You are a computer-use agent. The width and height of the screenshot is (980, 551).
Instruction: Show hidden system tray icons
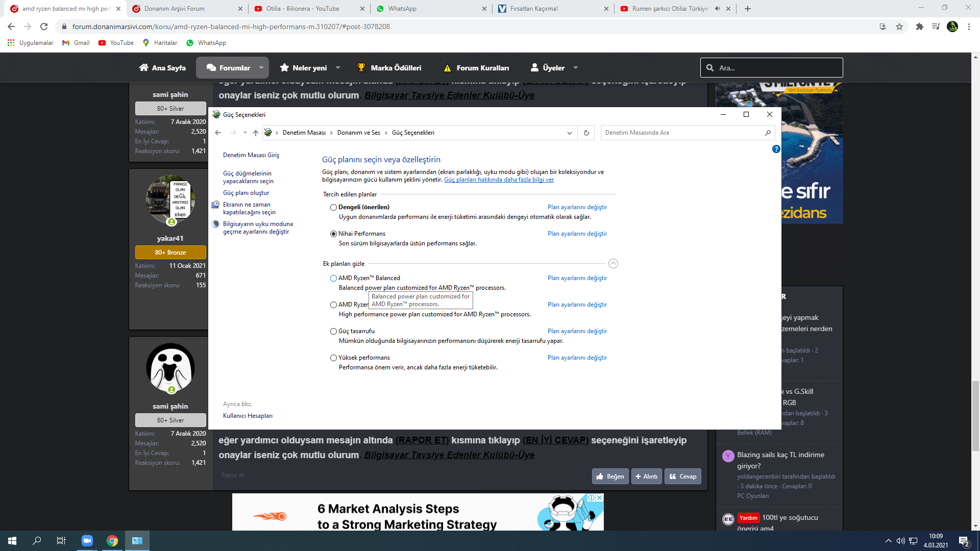click(889, 541)
